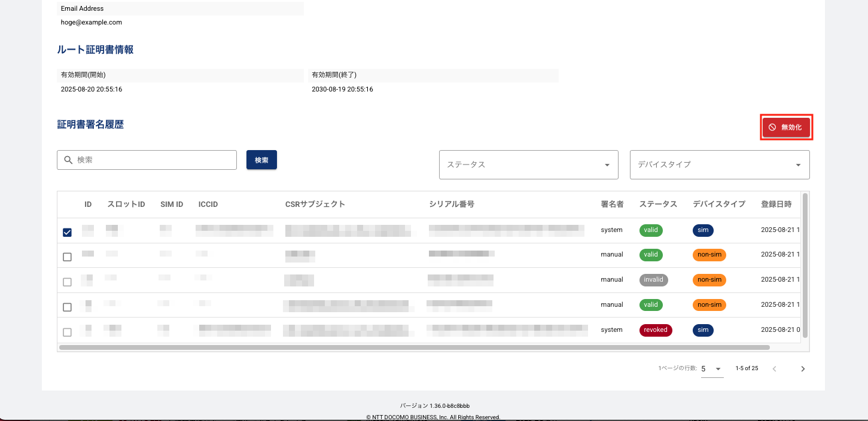
Task: Check the manual invalid non-sim row checkbox
Action: pos(67,282)
